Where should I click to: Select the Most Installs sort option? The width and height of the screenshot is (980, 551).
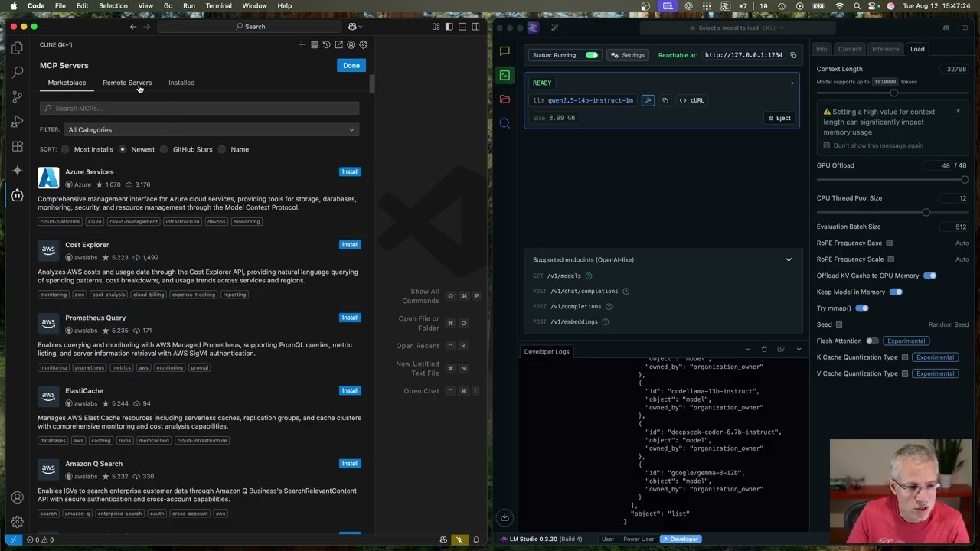65,149
